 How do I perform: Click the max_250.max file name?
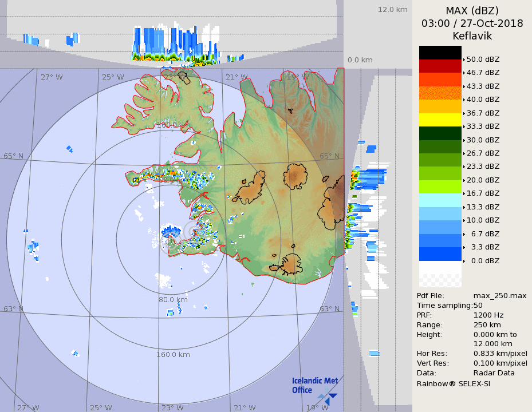pyautogui.click(x=499, y=295)
